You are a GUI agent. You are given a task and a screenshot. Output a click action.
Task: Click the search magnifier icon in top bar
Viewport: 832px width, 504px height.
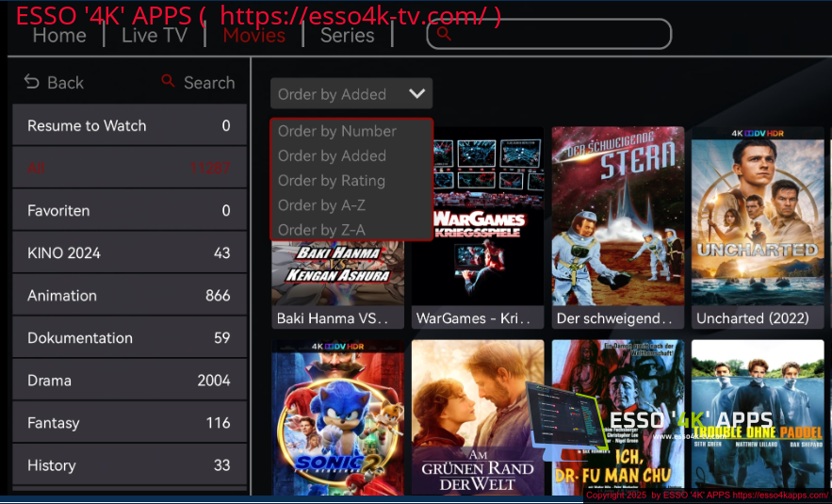(444, 34)
